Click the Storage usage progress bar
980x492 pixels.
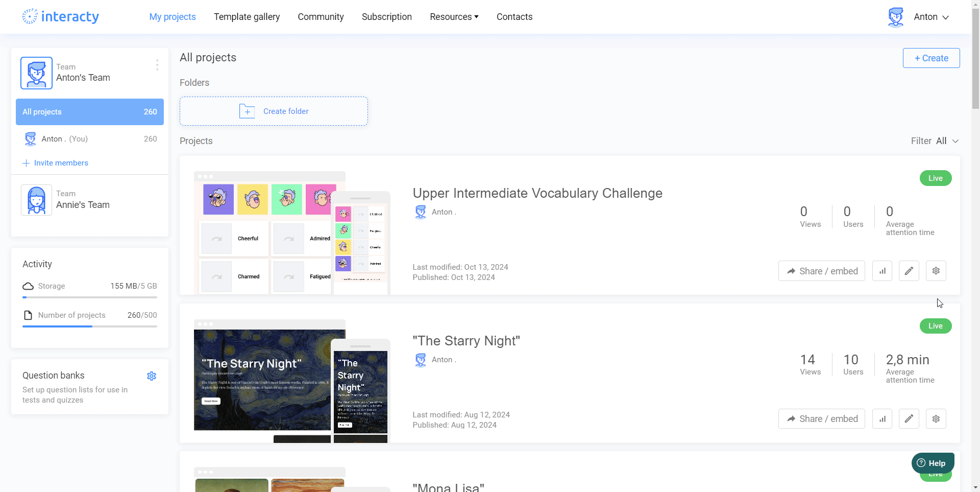(x=90, y=297)
